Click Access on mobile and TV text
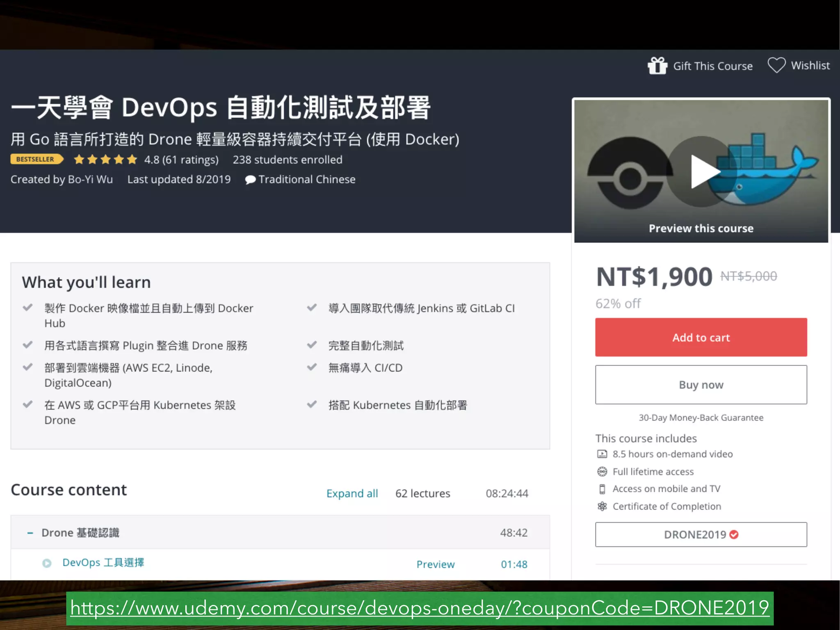 tap(667, 489)
